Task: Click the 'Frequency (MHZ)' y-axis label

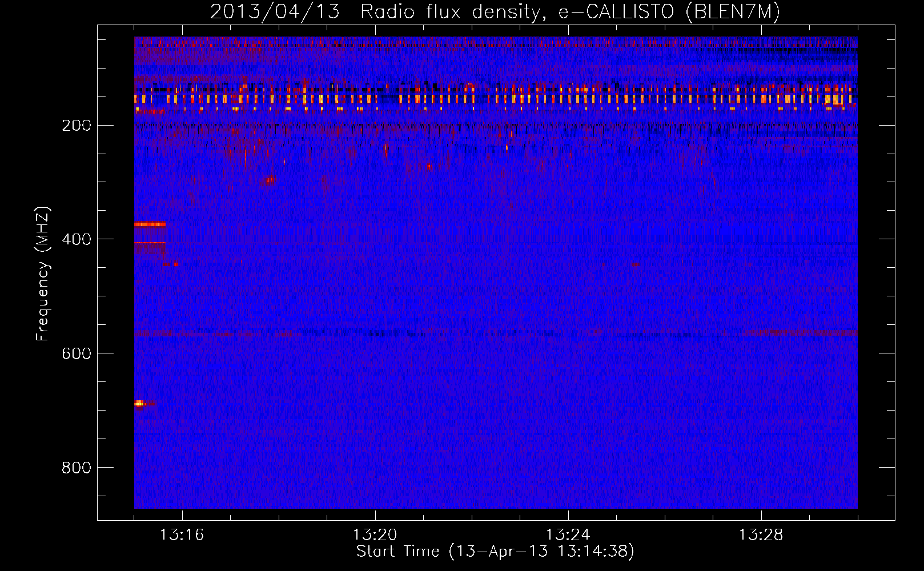Action: point(43,274)
